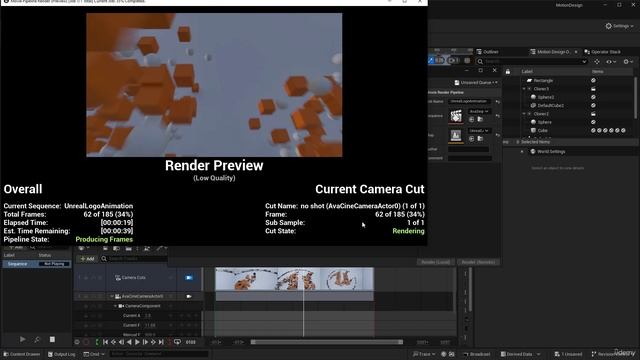Switch to the Motion Design Outliner tab
Viewport: 640px width, 360px height.
click(550, 52)
